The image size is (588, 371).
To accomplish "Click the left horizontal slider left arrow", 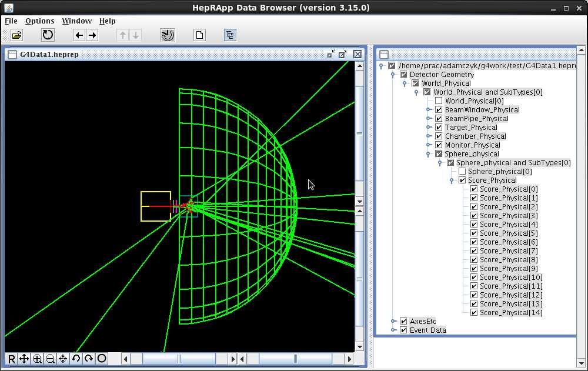I will (x=126, y=359).
